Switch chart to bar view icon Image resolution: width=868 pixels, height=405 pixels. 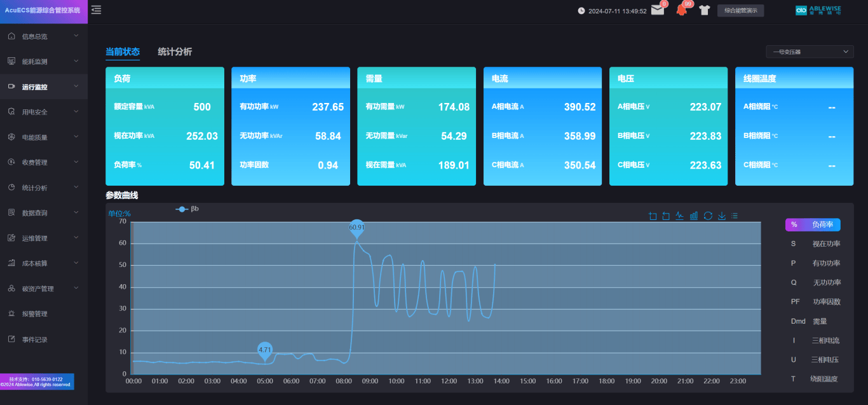coord(694,216)
